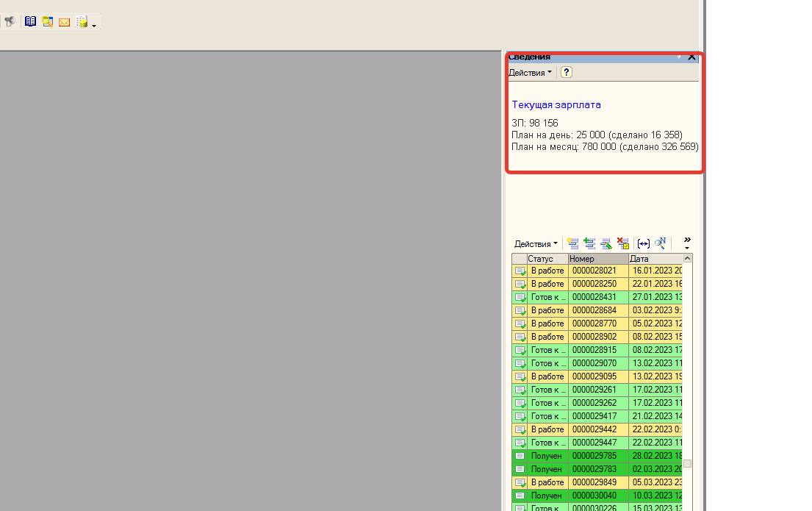Click the План на месяц text line
The image size is (812, 511).
[605, 147]
